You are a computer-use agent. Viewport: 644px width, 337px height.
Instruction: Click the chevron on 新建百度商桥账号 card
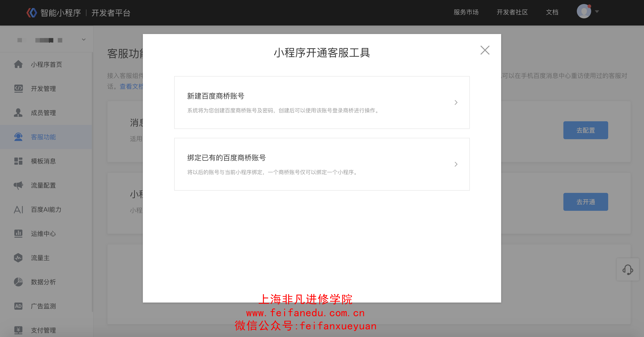[x=456, y=102]
